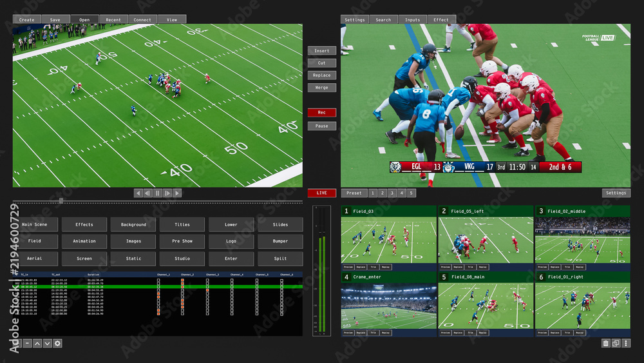Select preset number 5
Image resolution: width=644 pixels, height=363 pixels.
[411, 193]
